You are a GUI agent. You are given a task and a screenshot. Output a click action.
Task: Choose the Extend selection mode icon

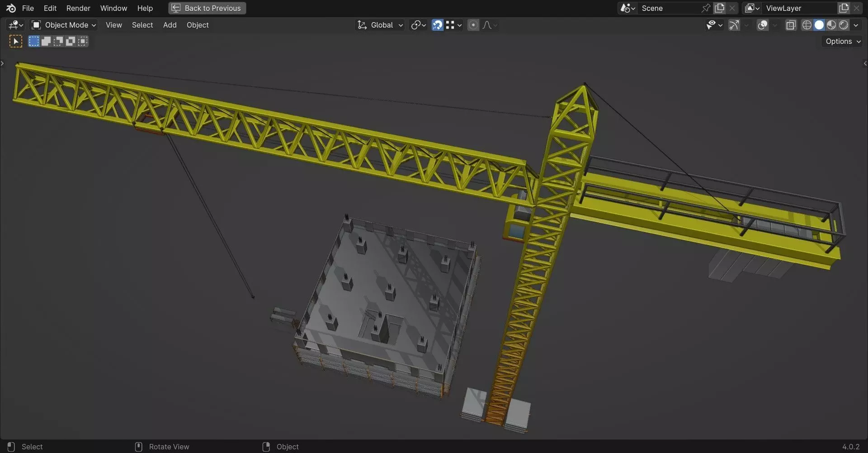pyautogui.click(x=46, y=41)
